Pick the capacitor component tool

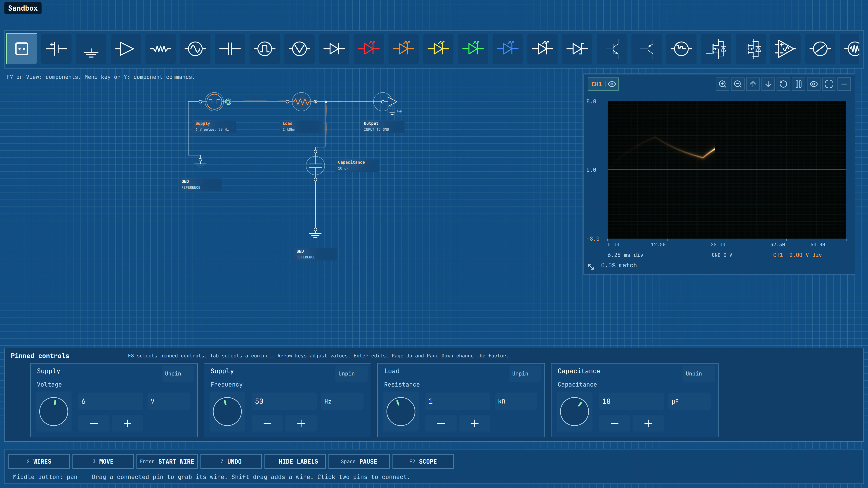click(230, 49)
